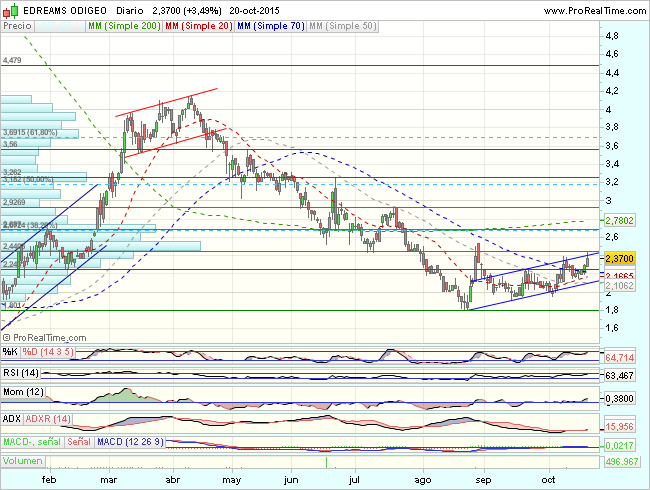Viewport: 650px width, 490px height.
Task: Click the 3,182 (50,00%) Fibonacci label
Action: point(28,180)
